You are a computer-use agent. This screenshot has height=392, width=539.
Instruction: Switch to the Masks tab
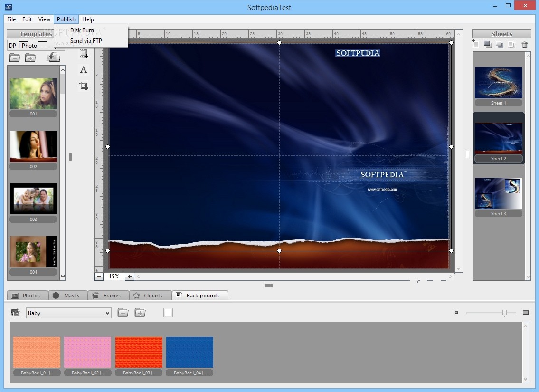[x=68, y=296]
